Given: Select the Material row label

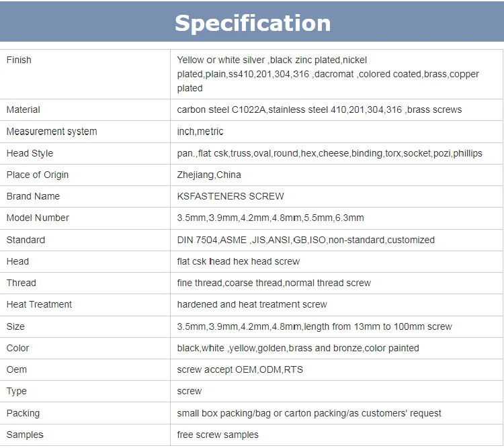Looking at the screenshot, I should point(23,109).
